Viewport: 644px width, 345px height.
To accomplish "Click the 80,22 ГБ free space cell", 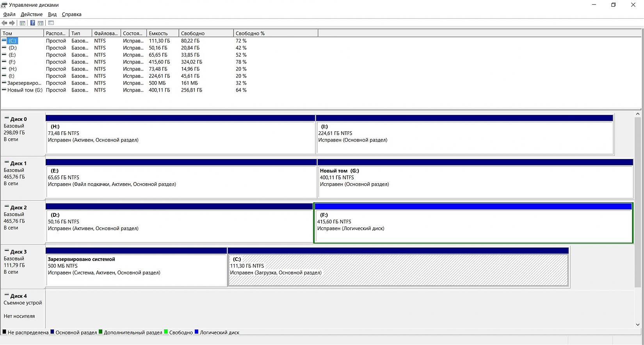I will coord(190,41).
